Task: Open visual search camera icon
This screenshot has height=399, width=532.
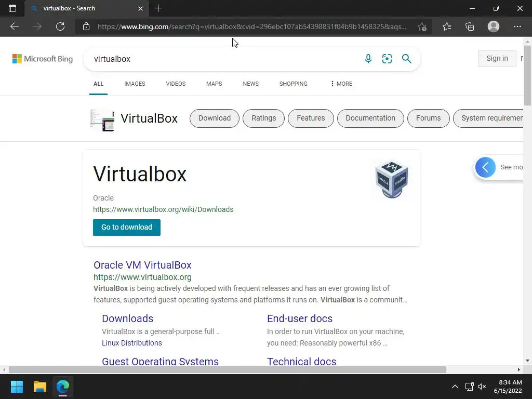Action: (387, 59)
